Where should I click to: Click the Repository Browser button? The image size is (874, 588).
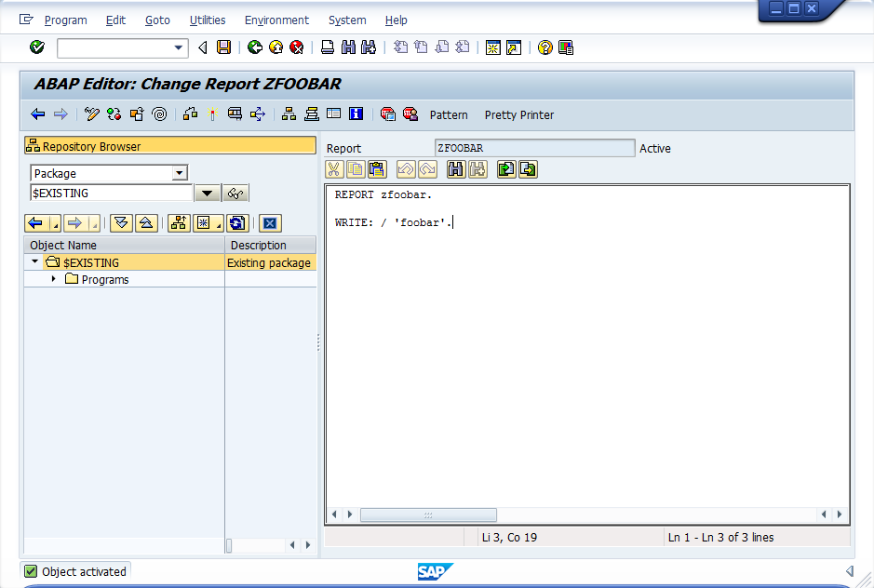click(x=170, y=146)
